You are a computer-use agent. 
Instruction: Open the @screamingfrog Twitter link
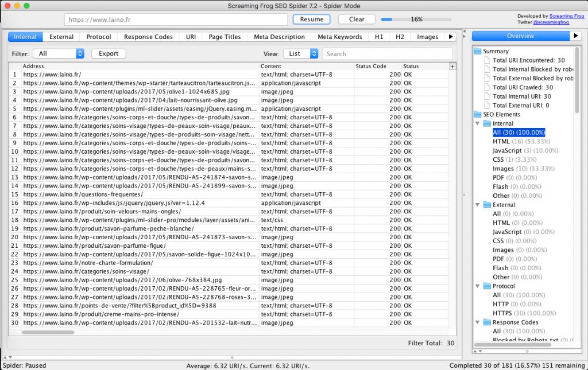coord(551,22)
